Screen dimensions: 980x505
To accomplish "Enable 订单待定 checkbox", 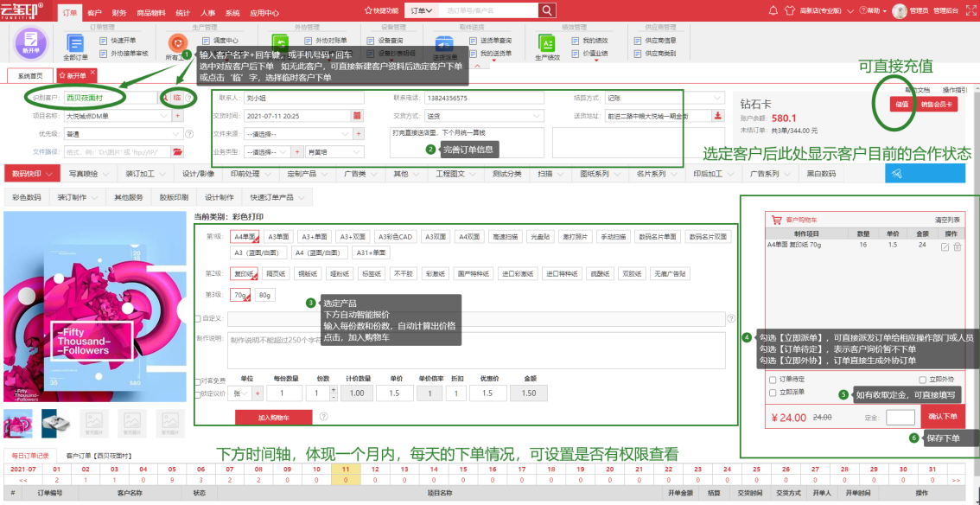I will (773, 380).
